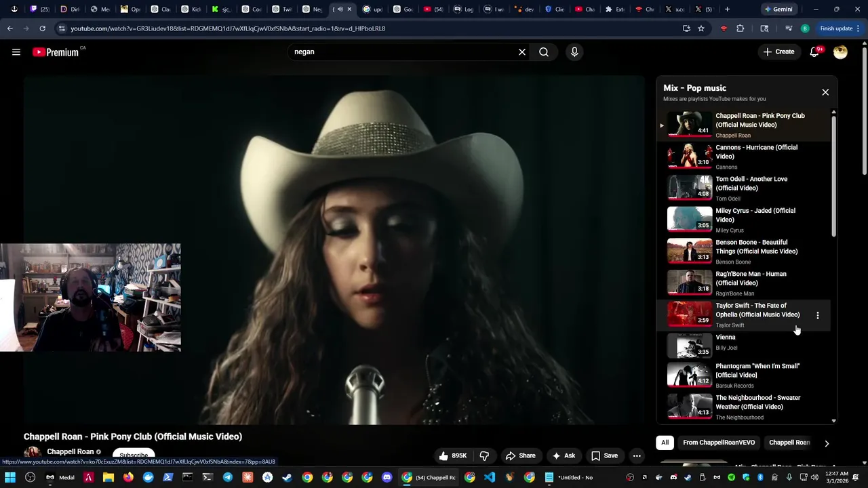Play Cannons - Hurricane from the mix

pos(743,157)
